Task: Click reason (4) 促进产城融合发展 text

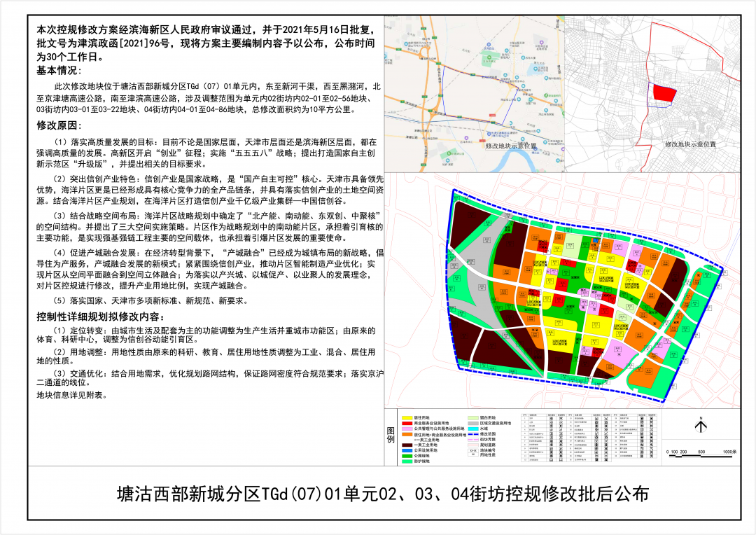Action: (210, 269)
